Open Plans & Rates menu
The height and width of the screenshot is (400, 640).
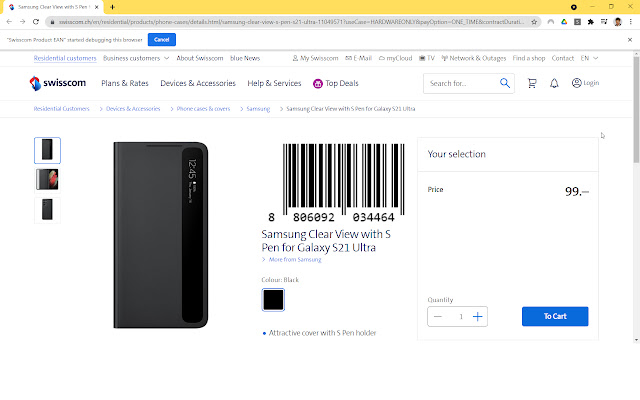coord(125,83)
